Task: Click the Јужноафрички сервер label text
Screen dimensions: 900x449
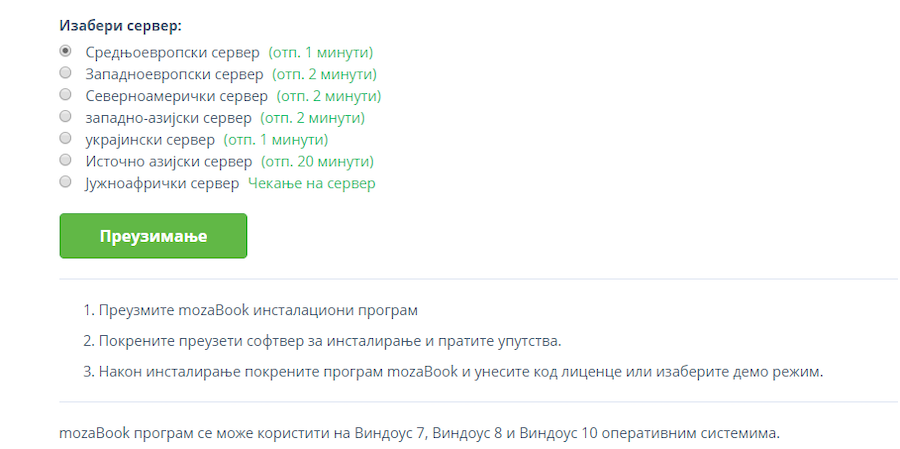Action: tap(162, 184)
